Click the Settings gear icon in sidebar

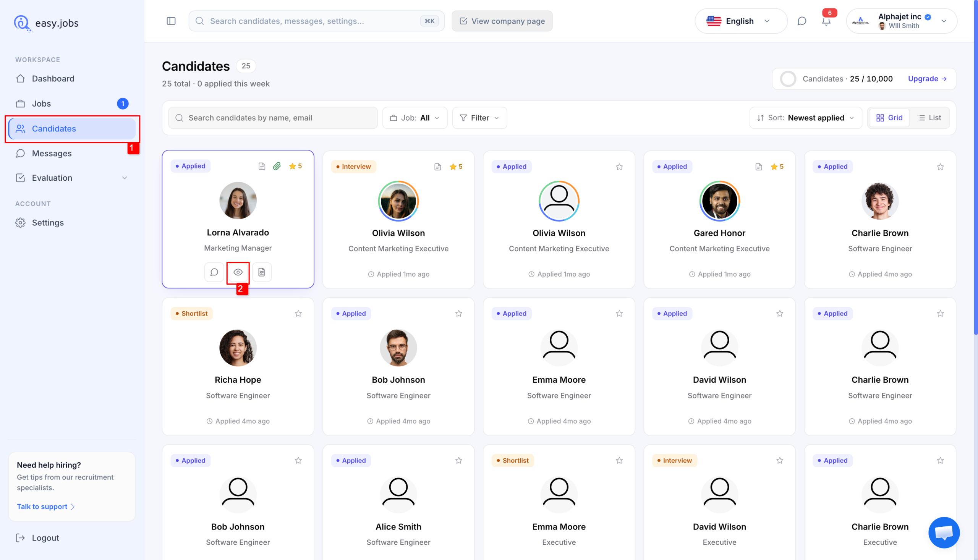[x=20, y=223]
